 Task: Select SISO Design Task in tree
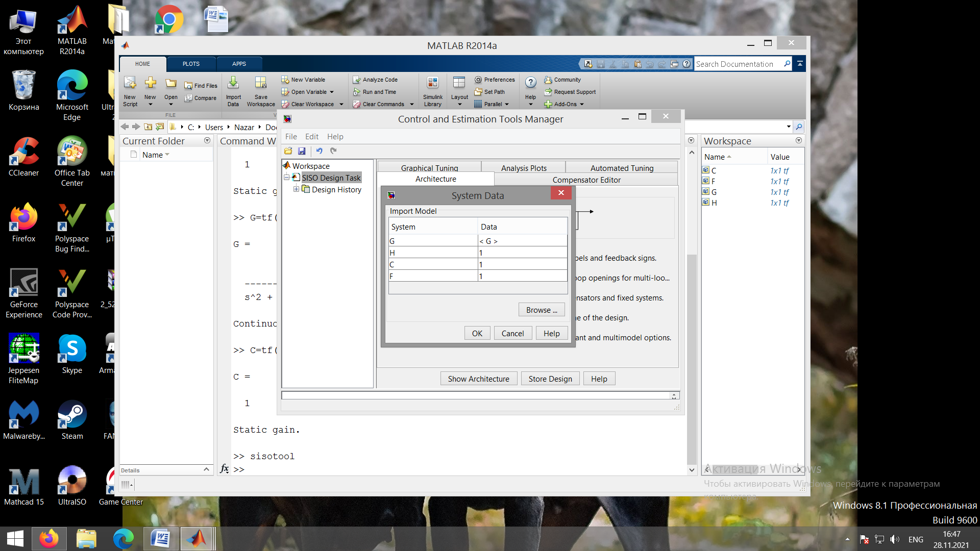click(x=331, y=178)
